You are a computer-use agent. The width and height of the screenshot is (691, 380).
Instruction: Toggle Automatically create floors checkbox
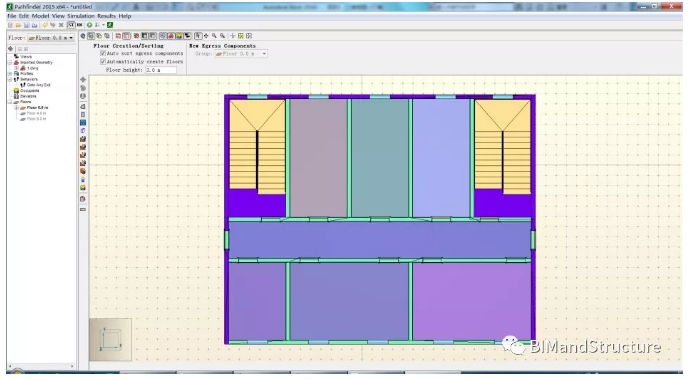[103, 62]
